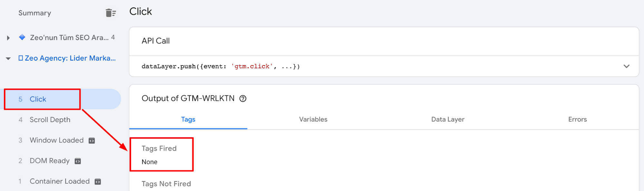The width and height of the screenshot is (644, 191).
Task: Clear the event list with trash icon
Action: pos(111,13)
